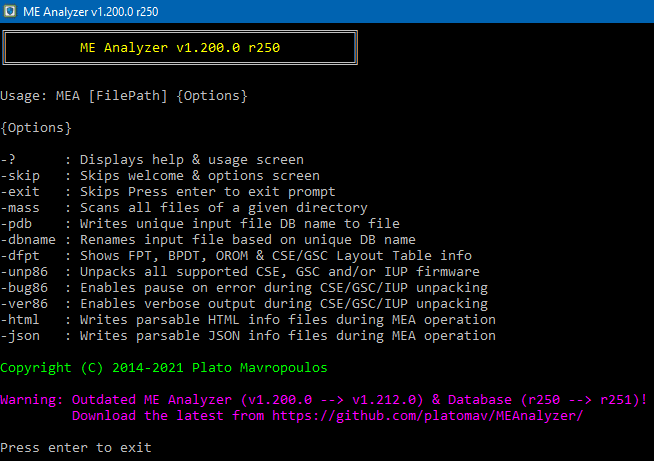Click the -mass scan directory option
The height and width of the screenshot is (461, 654).
[x=184, y=208]
